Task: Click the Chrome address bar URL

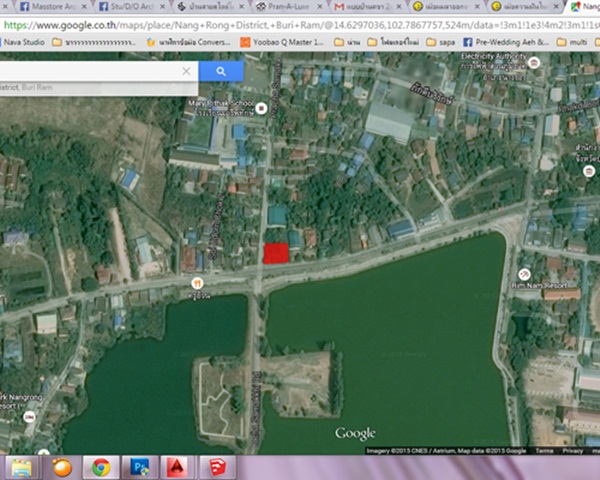Action: tap(302, 25)
